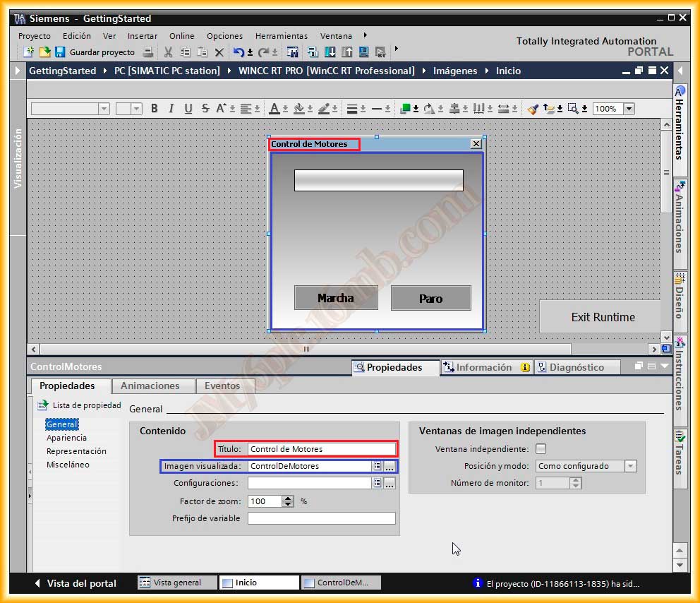The height and width of the screenshot is (603, 700).
Task: Click the Título input field
Action: point(322,449)
